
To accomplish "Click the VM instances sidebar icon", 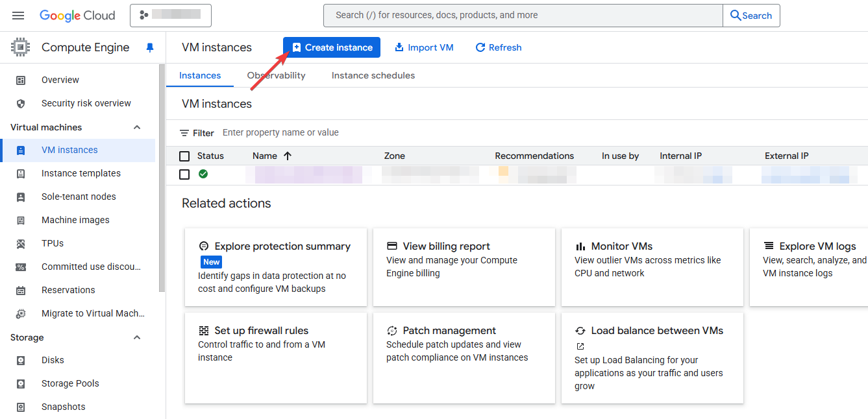I will 21,150.
